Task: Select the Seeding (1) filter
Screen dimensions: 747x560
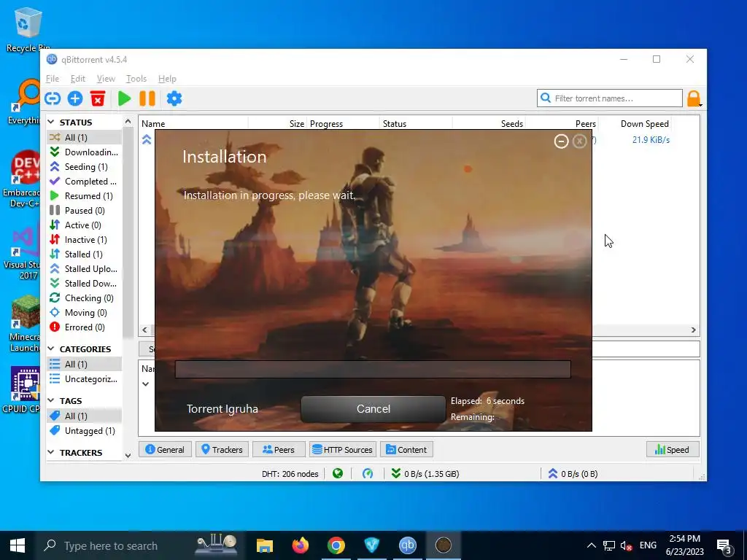Action: [85, 167]
